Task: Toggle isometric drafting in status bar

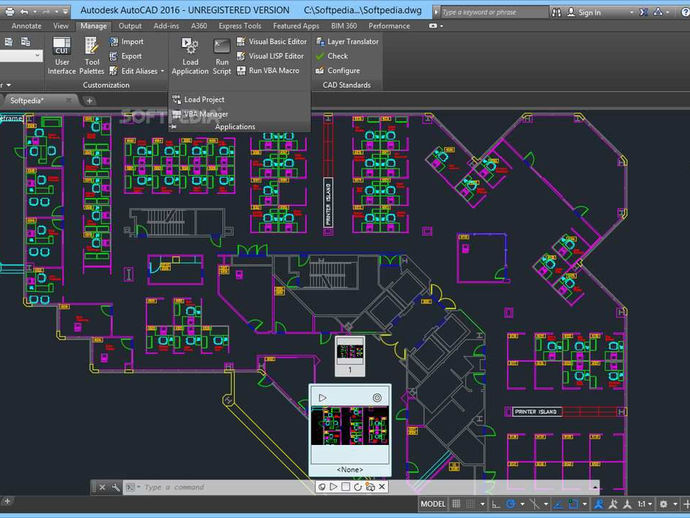Action: point(534,504)
